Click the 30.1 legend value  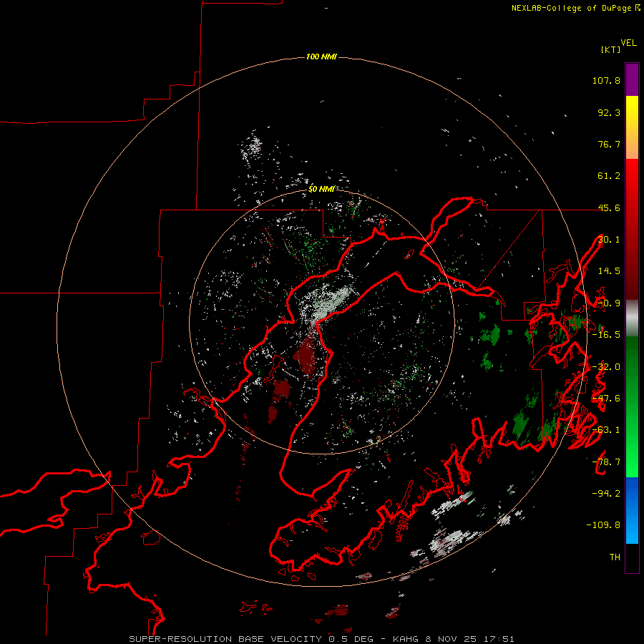[x=609, y=240]
